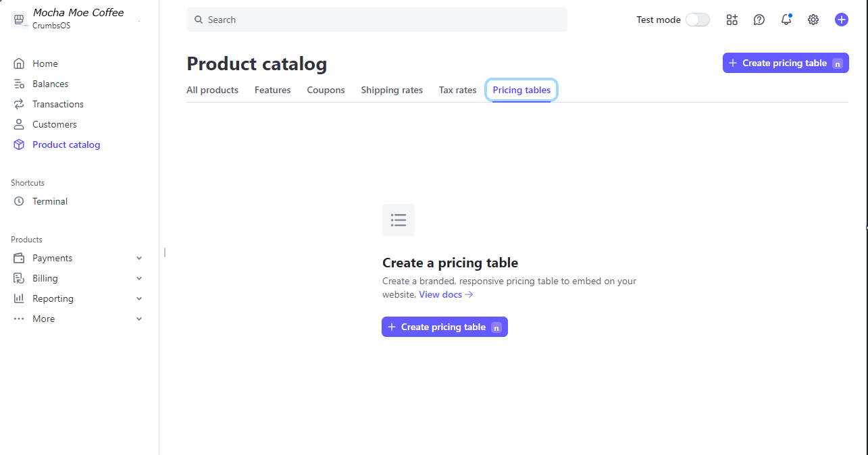The image size is (868, 455).
Task: Open the notifications bell
Action: pos(786,20)
